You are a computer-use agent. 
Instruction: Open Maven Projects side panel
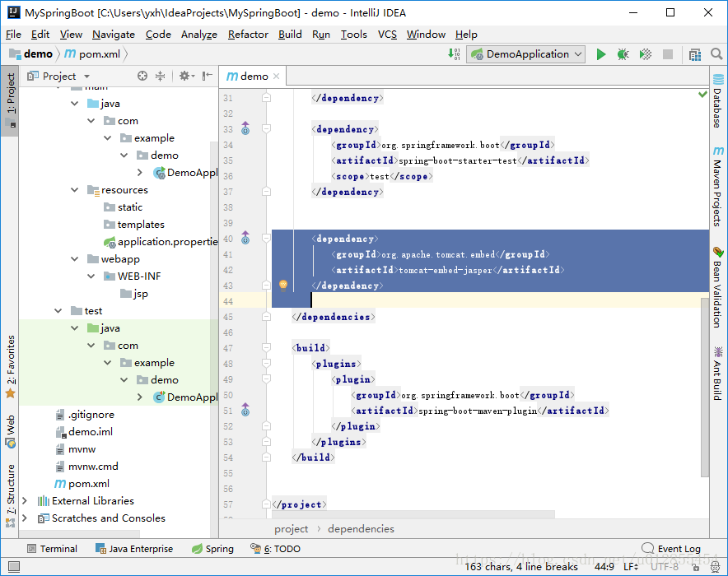click(x=718, y=187)
